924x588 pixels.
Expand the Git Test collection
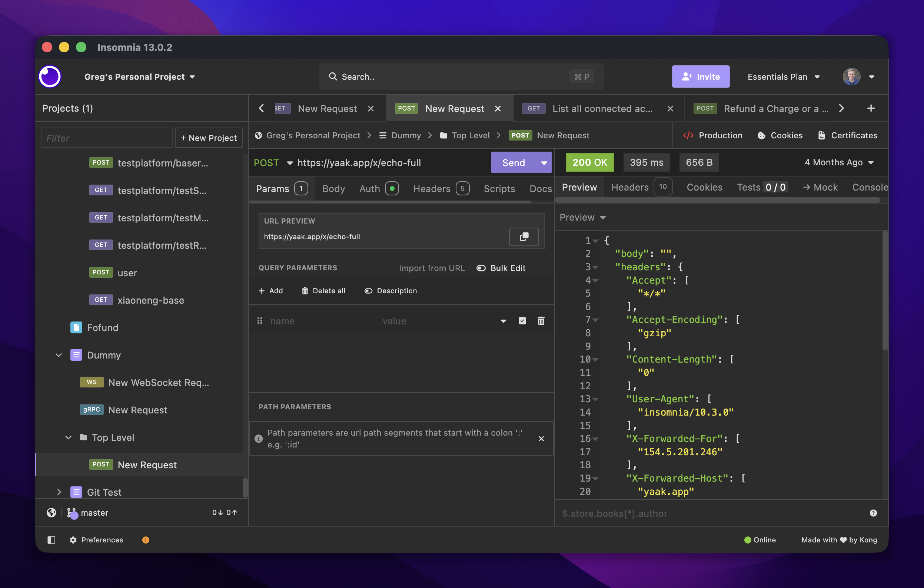59,492
